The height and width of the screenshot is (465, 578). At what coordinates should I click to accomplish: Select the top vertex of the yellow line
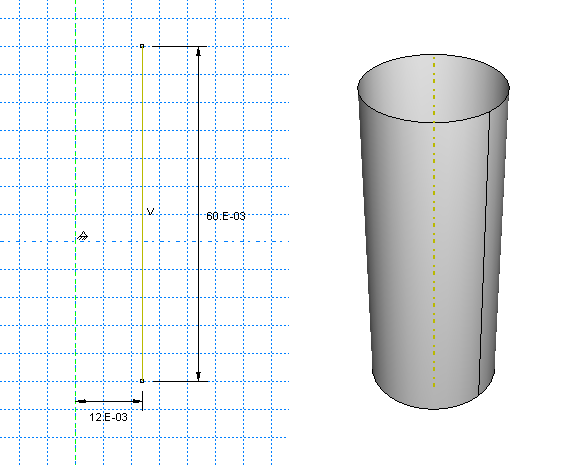[x=142, y=46]
